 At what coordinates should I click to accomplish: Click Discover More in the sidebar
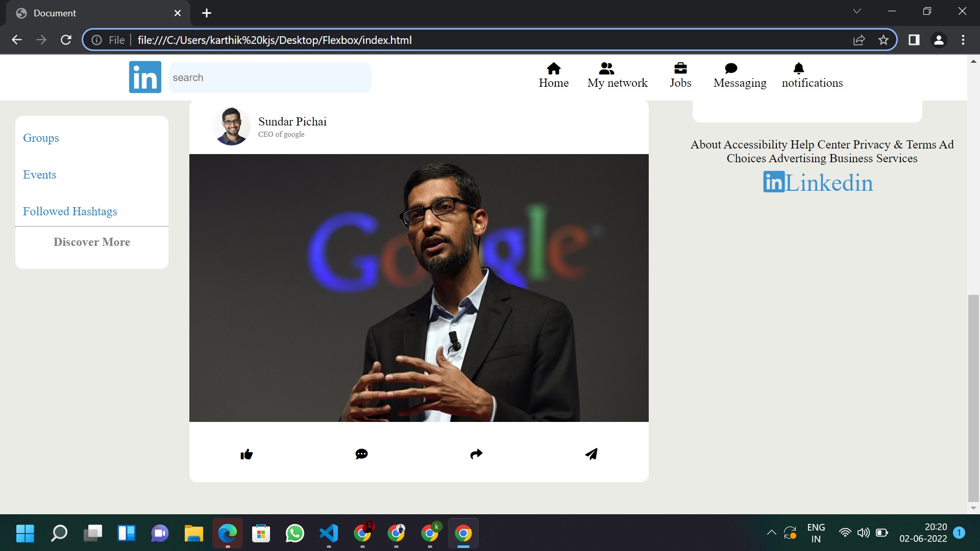coord(92,242)
